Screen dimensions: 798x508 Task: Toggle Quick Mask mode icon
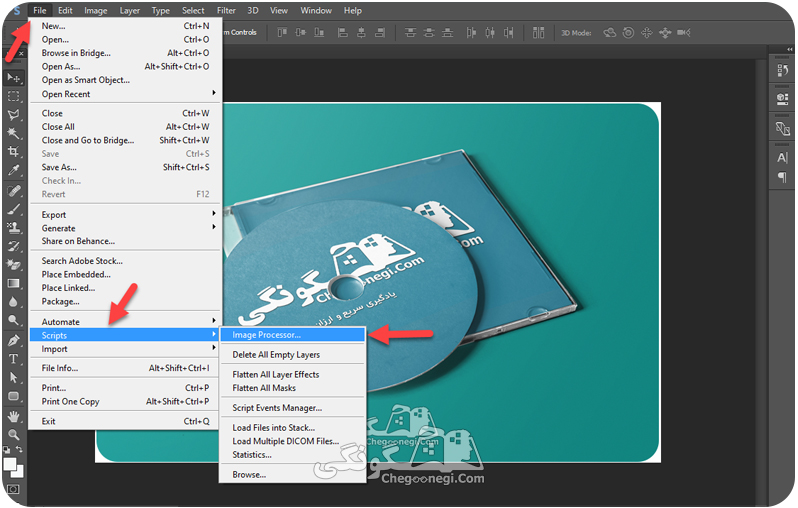click(14, 490)
